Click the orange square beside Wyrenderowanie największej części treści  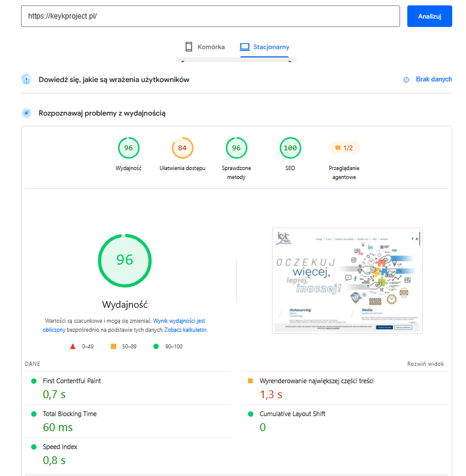click(x=250, y=381)
